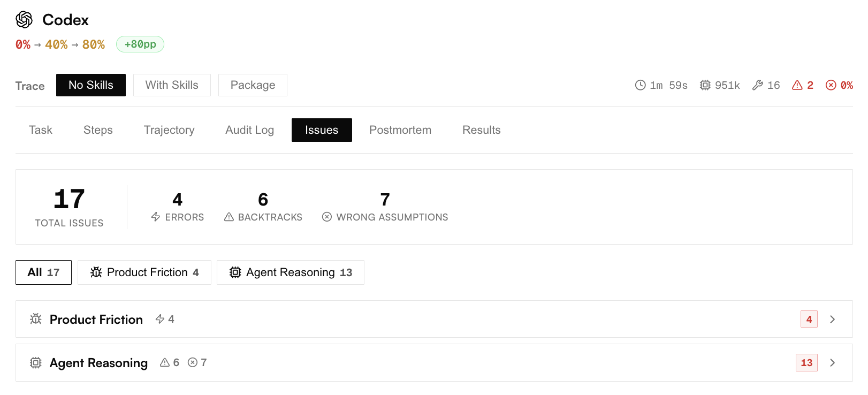The image size is (868, 395).
Task: Click the 6 Backtracks count
Action: point(263,200)
